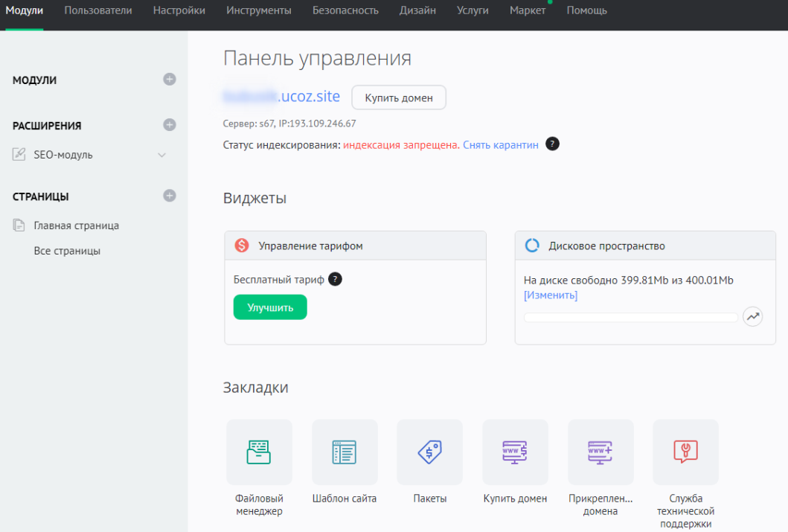The image size is (788, 532).
Task: Open the Шаблон сайта bookmark icon
Action: [x=345, y=452]
